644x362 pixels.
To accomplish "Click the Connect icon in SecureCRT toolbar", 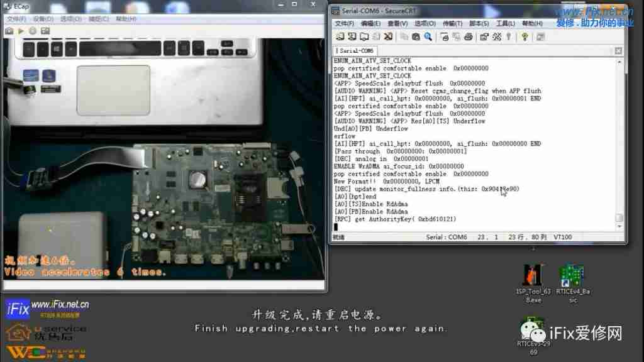I will [340, 37].
